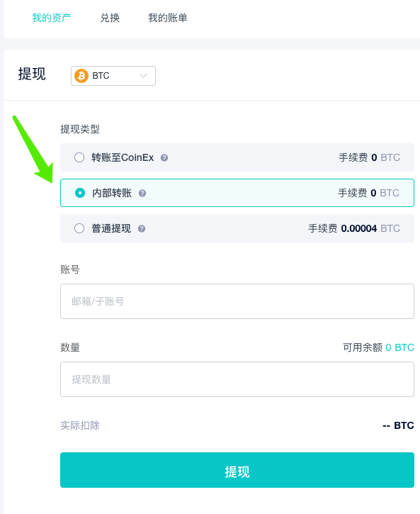Select the 内部转账 radio button
This screenshot has width=420, height=514.
[80, 193]
